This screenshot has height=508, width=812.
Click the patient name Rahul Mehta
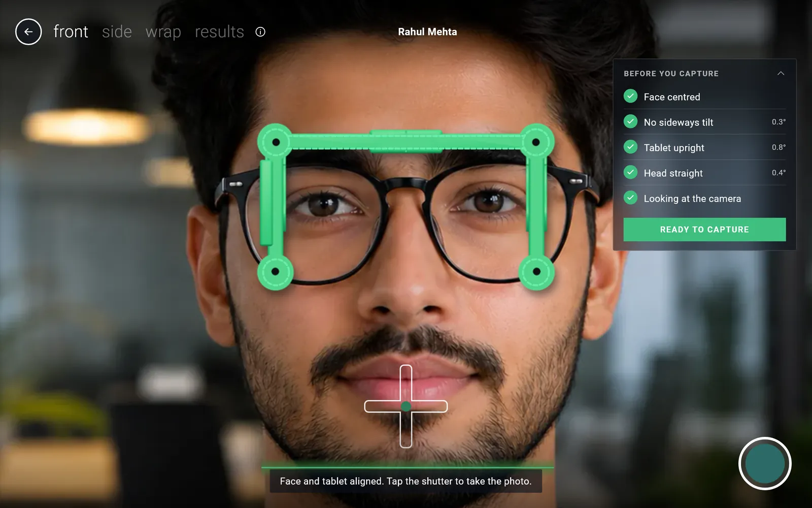pos(427,31)
